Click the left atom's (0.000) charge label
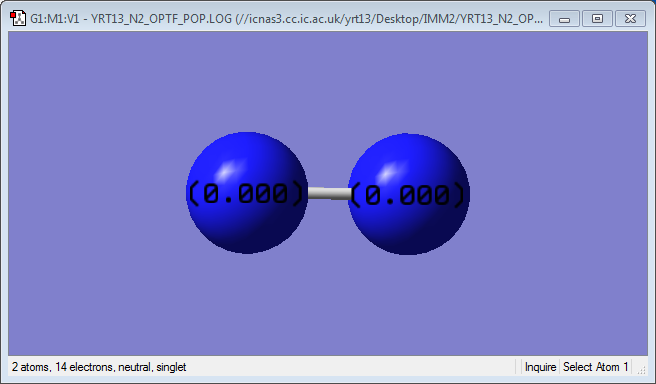 (246, 194)
